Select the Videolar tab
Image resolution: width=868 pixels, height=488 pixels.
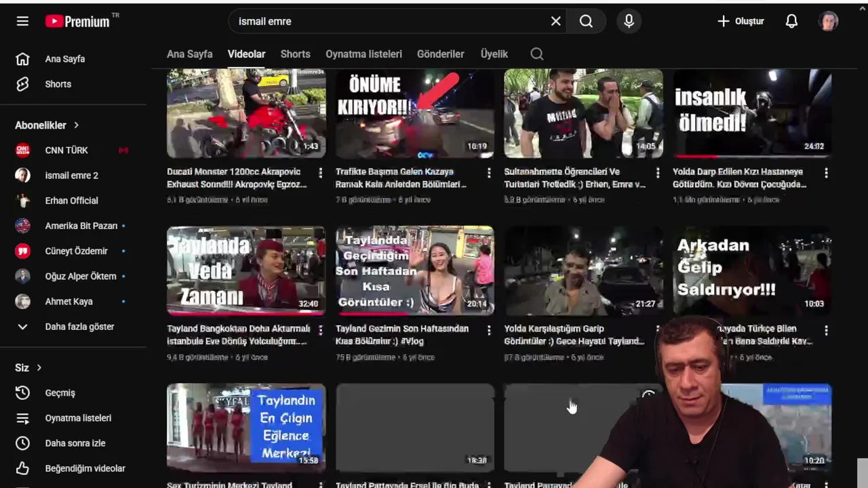246,54
